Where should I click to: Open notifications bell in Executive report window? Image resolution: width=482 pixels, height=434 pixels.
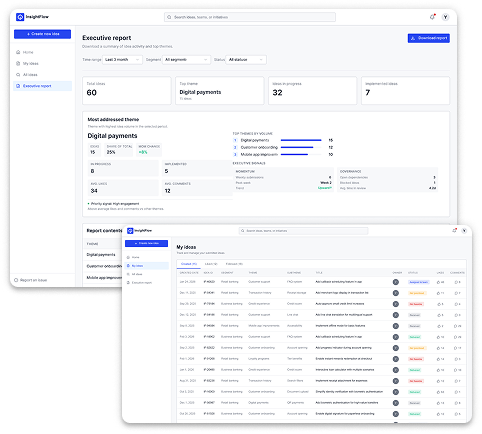point(432,17)
